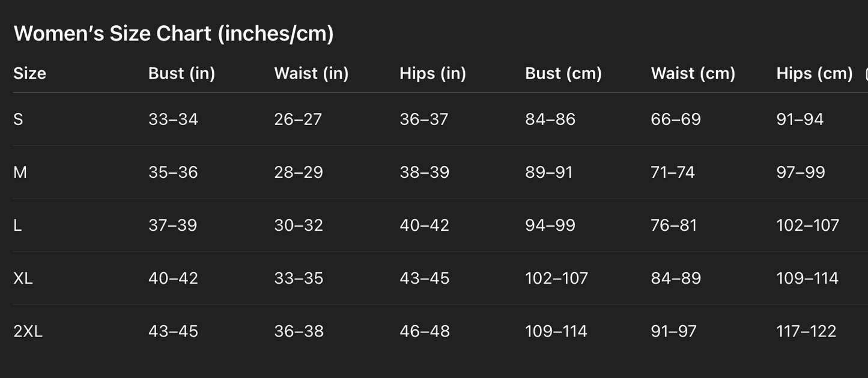Viewport: 868px width, 378px height.
Task: Select the Size column header
Action: [x=29, y=73]
